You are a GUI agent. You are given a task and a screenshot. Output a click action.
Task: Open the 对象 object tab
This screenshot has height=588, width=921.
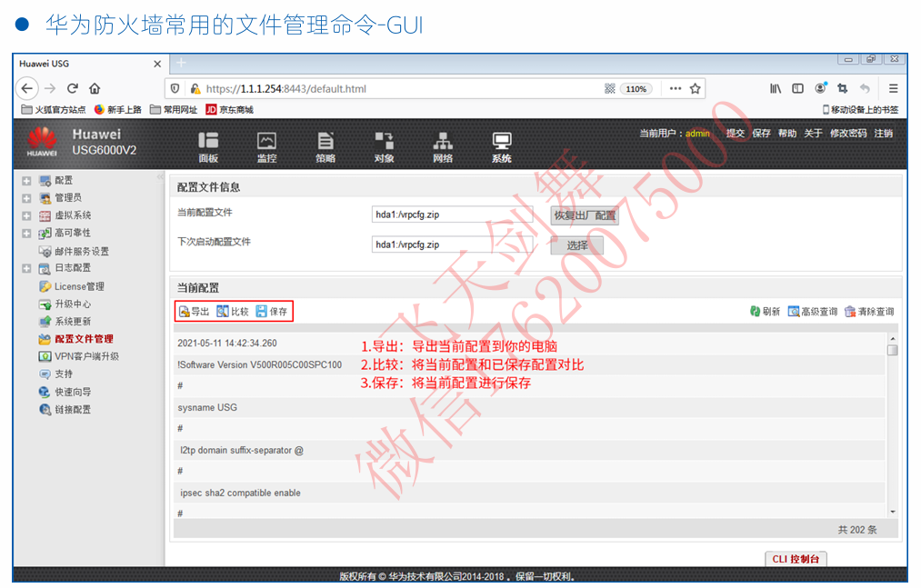coord(385,147)
